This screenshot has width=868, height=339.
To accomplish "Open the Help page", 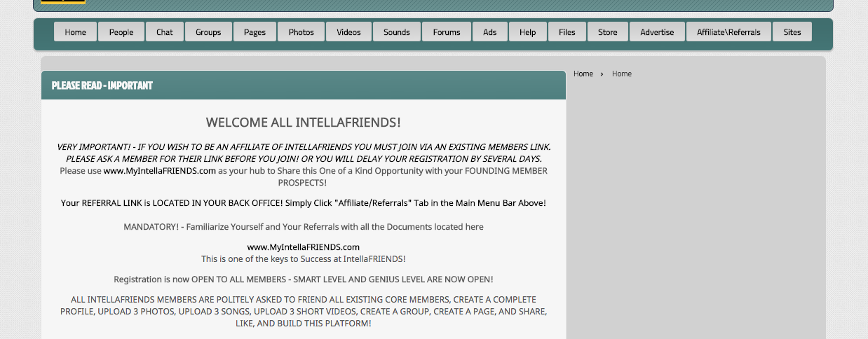I will coord(527,32).
